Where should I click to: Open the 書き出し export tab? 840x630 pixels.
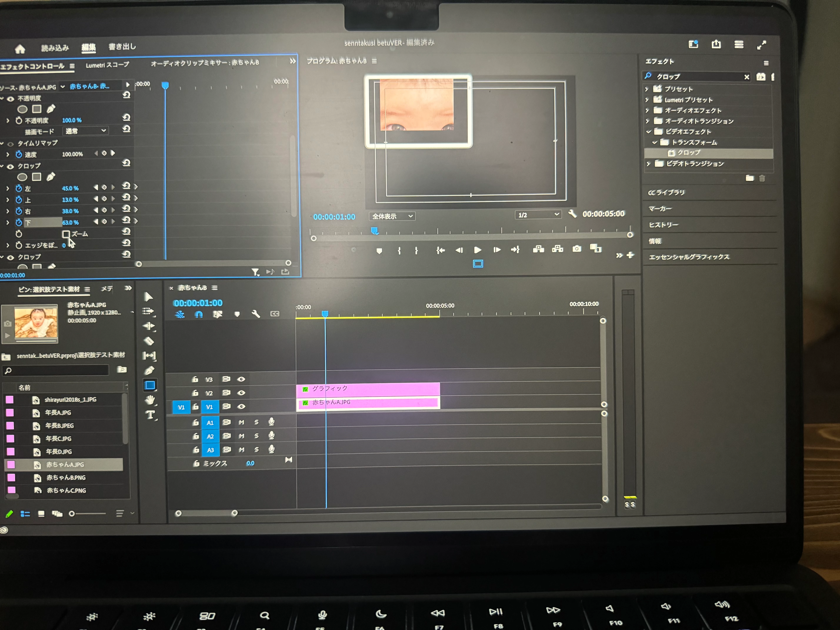click(122, 47)
